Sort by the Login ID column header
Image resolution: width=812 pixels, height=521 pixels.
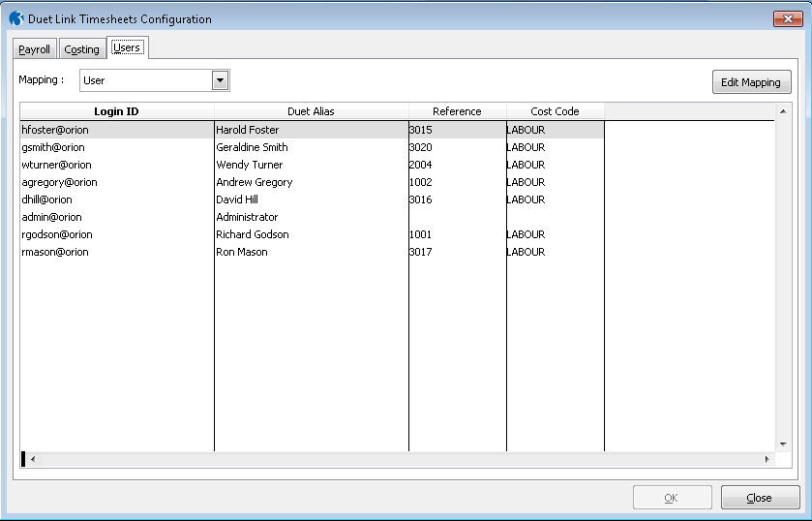(x=117, y=111)
